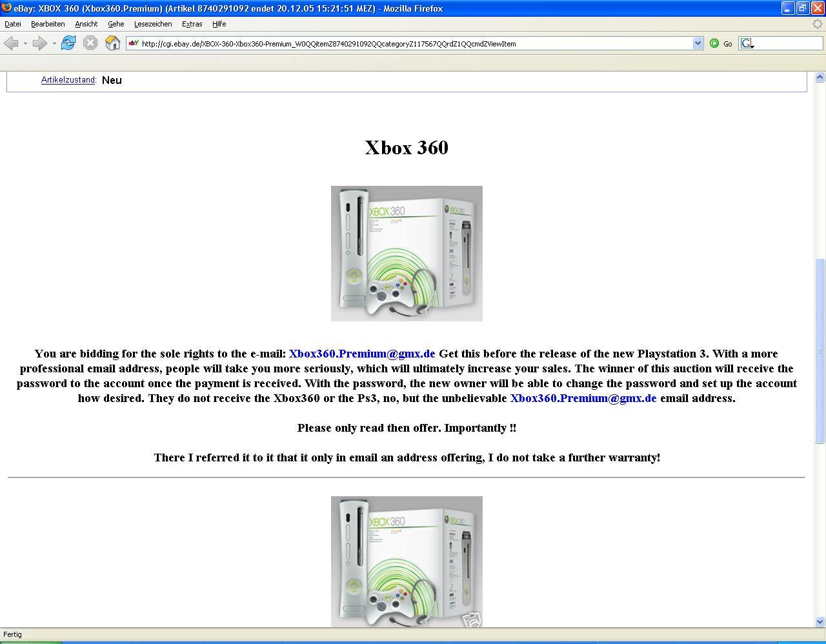Image resolution: width=826 pixels, height=644 pixels.
Task: Open the Google search engine selector
Action: pyautogui.click(x=747, y=43)
